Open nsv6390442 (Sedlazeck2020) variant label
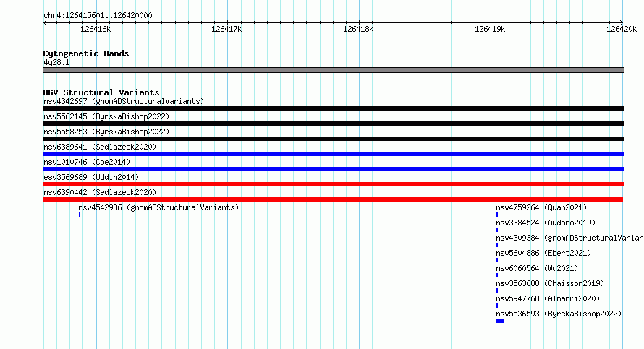 point(100,192)
